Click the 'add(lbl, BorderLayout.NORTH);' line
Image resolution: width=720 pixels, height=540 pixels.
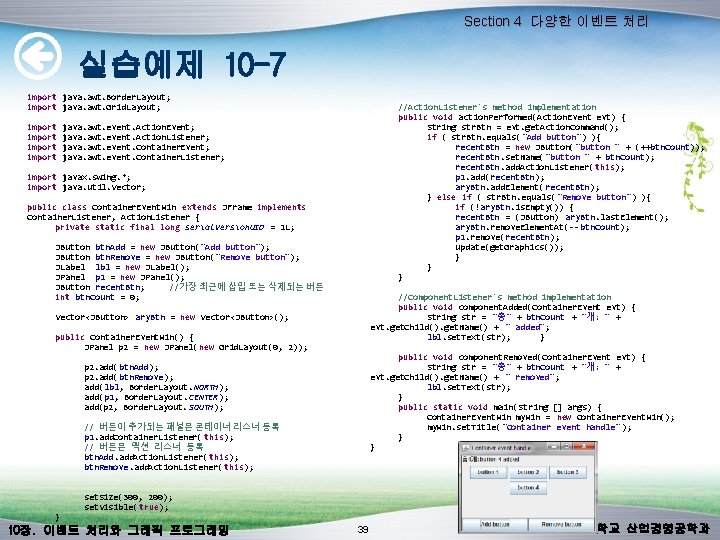tap(156, 388)
